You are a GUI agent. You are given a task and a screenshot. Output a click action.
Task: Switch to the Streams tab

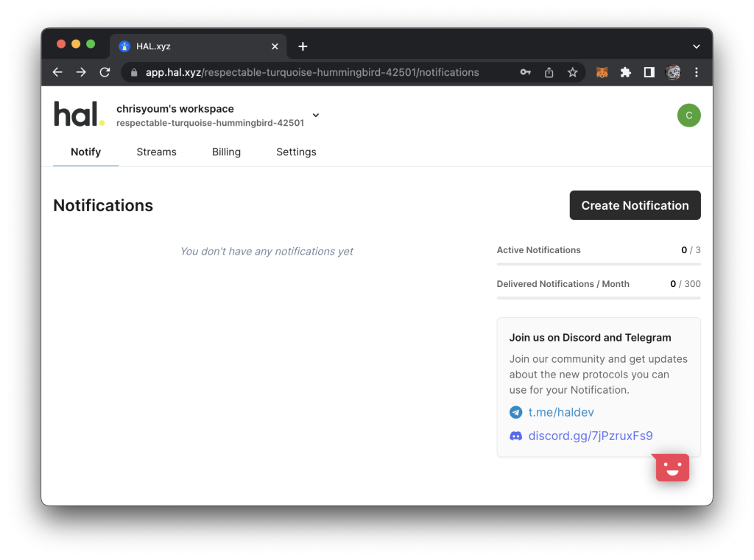point(156,152)
